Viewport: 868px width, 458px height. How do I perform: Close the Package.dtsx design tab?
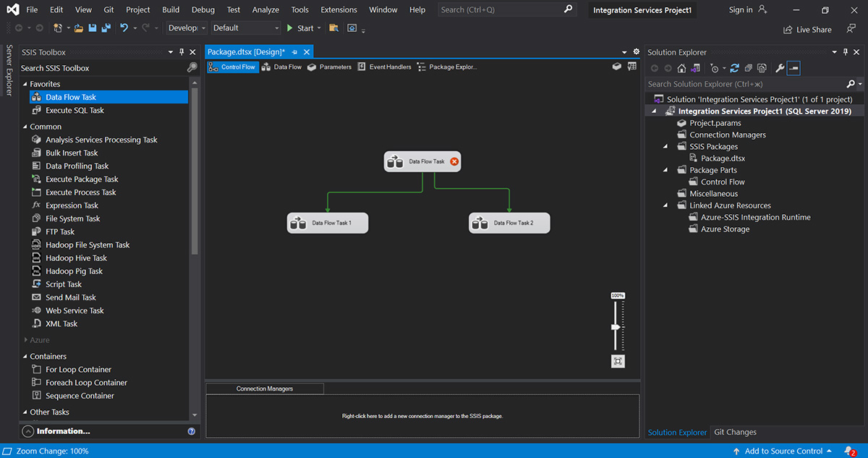click(307, 52)
